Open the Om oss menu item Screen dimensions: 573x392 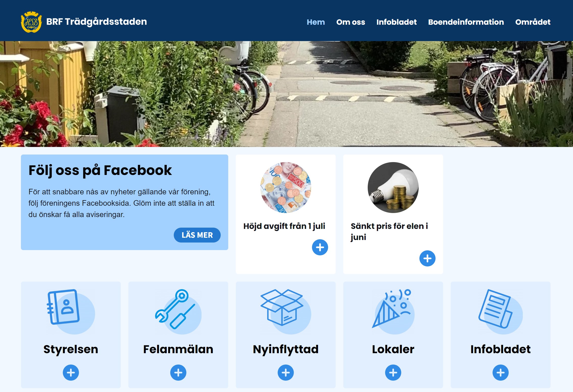(351, 22)
